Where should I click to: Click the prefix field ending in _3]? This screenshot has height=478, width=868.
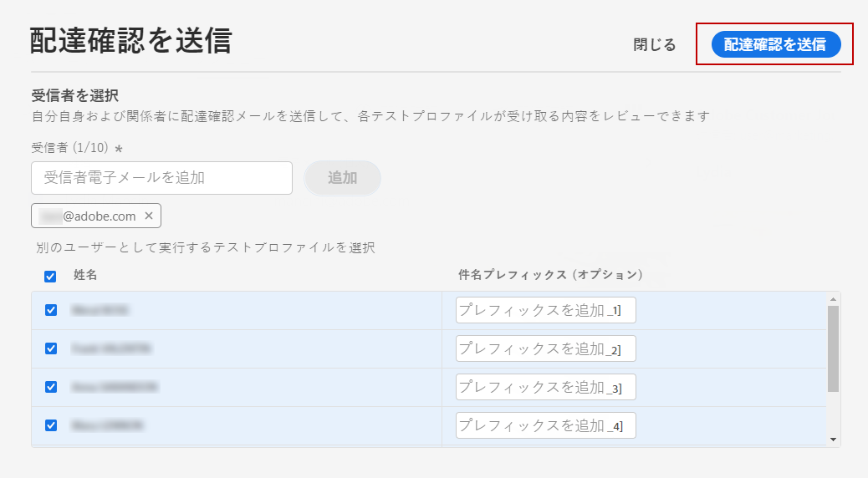(x=545, y=388)
